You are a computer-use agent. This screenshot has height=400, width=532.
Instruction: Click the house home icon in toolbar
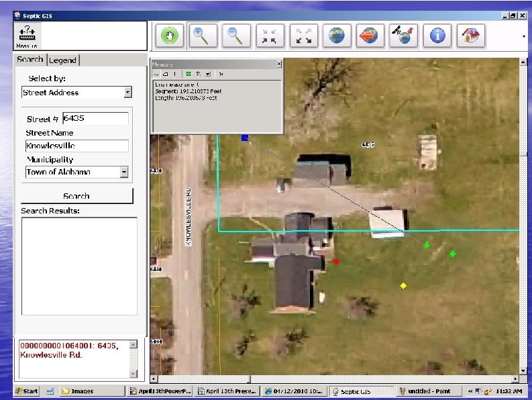[x=470, y=36]
